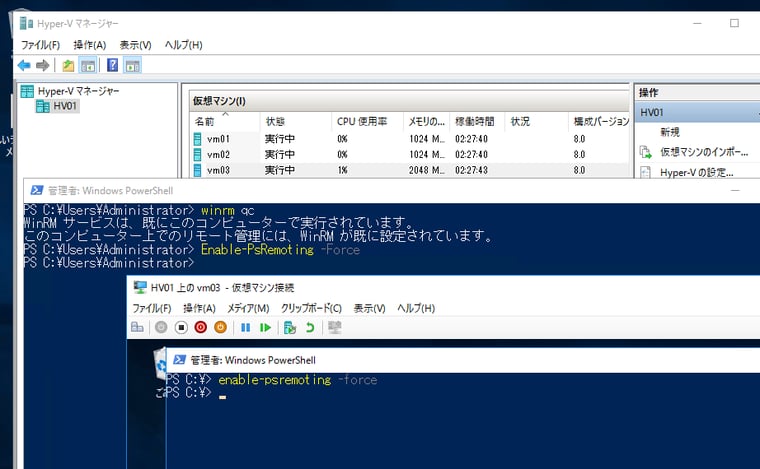Click the red Shut Down icon for vm03
This screenshot has width=760, height=469.
pyautogui.click(x=200, y=328)
